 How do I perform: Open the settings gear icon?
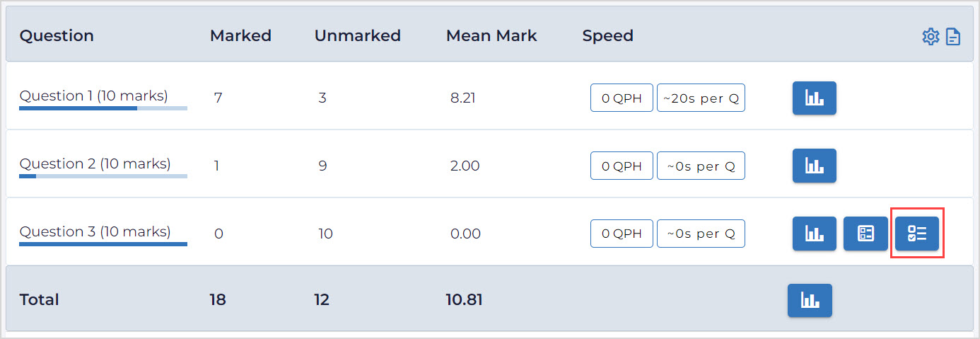[x=931, y=37]
